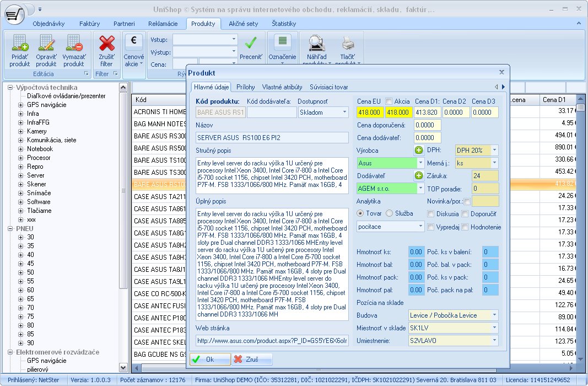Open the pocitace analytics dropdown
The width and height of the screenshot is (588, 386).
click(x=420, y=226)
